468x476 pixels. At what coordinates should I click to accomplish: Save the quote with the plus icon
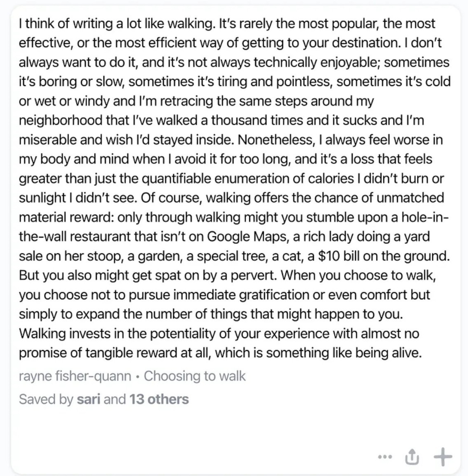[x=443, y=456]
